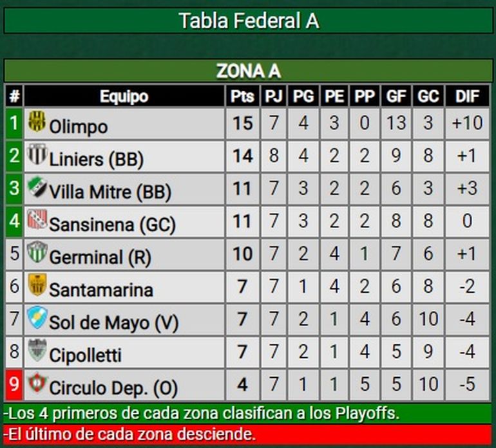Select the ZONA A header
This screenshot has height=448, width=496.
click(248, 71)
